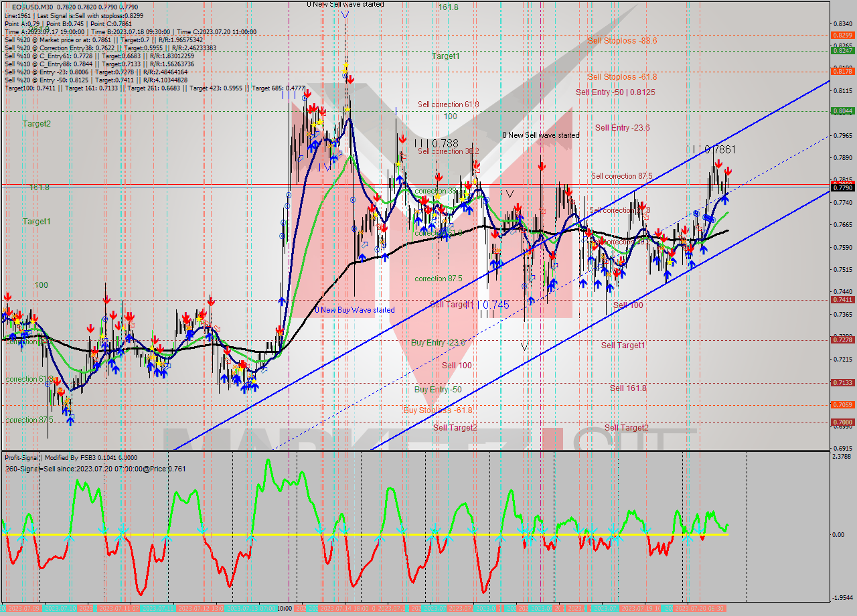Select the 'Sell Entry -50 | 0.8125' label
Viewport: 857px width, 616px height.
point(615,92)
